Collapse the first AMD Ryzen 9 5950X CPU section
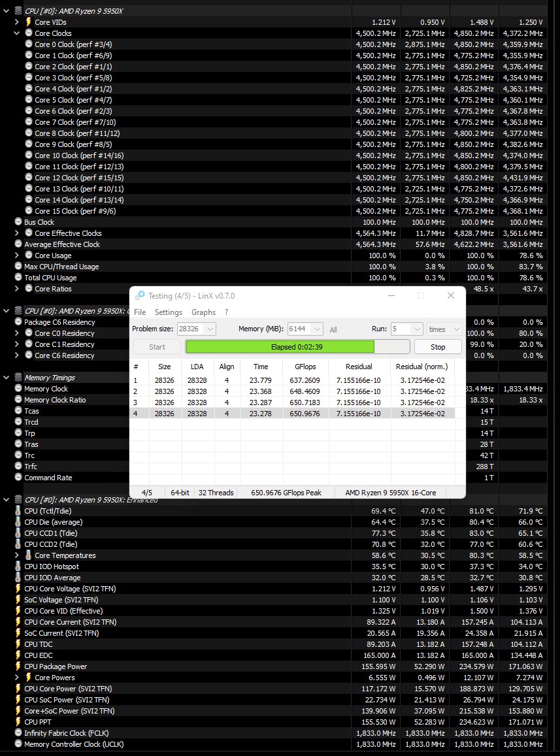This screenshot has width=560, height=756. (x=7, y=10)
